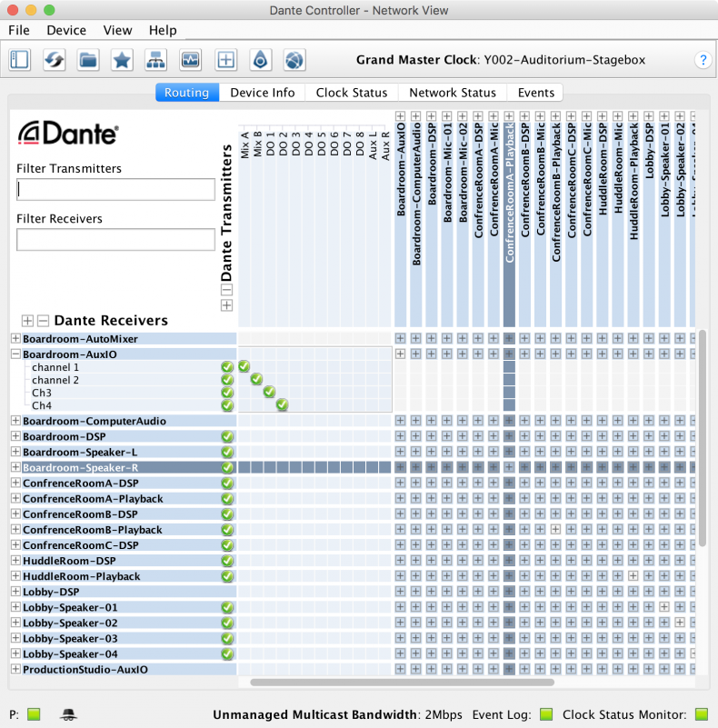
Task: Select Lobby-Speaker-03 receiver row
Action: 123,638
